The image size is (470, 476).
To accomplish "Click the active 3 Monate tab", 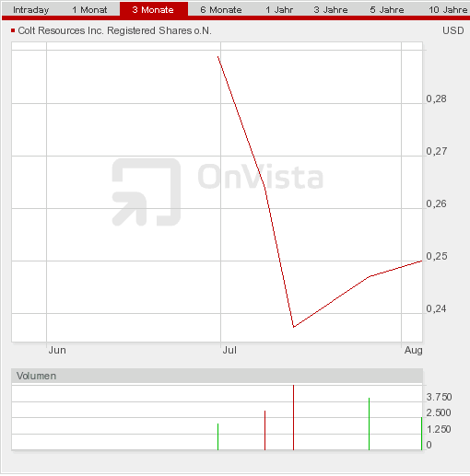I will point(153,10).
